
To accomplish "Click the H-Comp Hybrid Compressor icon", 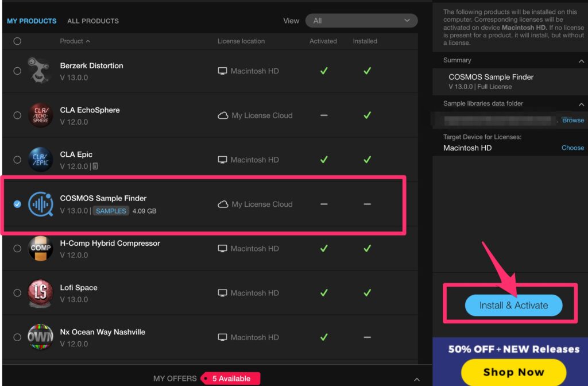I will 40,249.
